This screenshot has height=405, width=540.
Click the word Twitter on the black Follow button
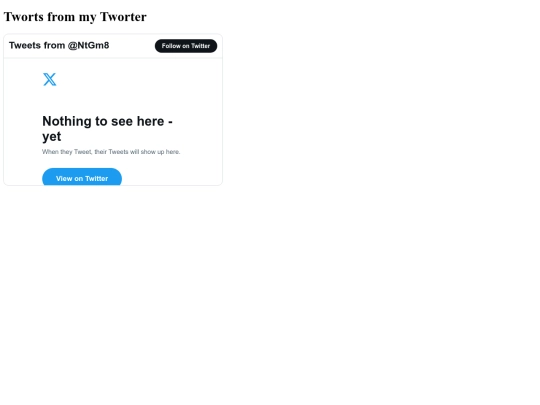click(x=200, y=46)
